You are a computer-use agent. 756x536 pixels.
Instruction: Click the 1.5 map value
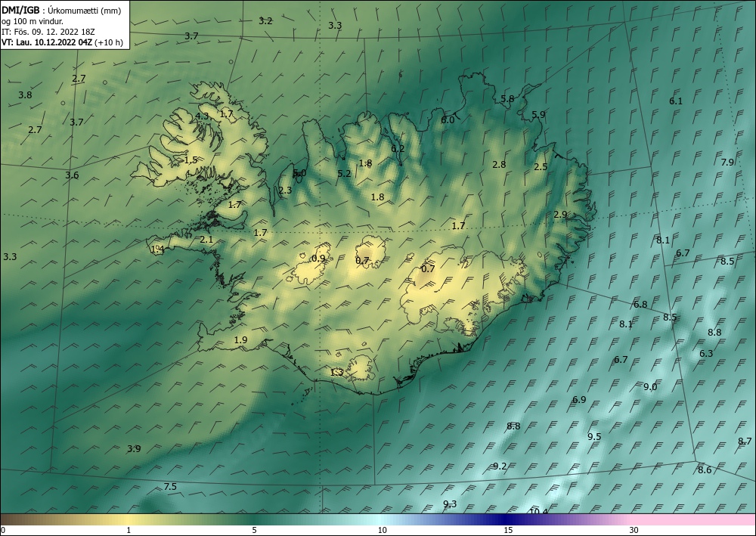pos(191,160)
